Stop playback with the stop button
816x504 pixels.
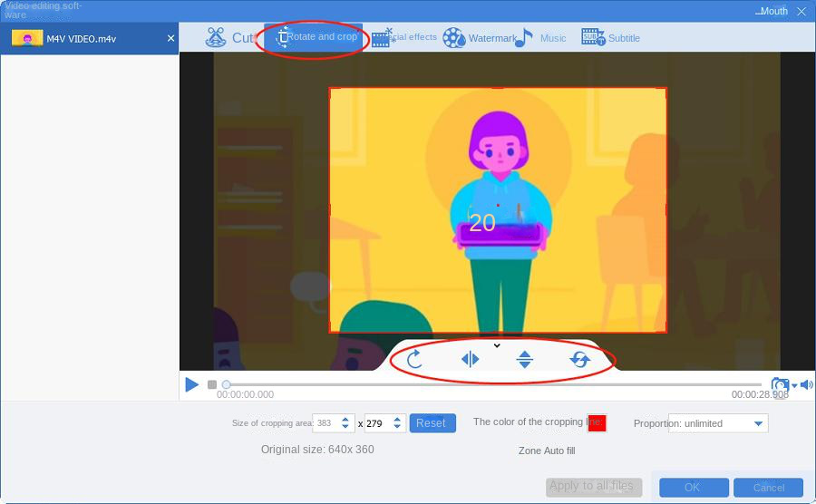click(x=212, y=384)
